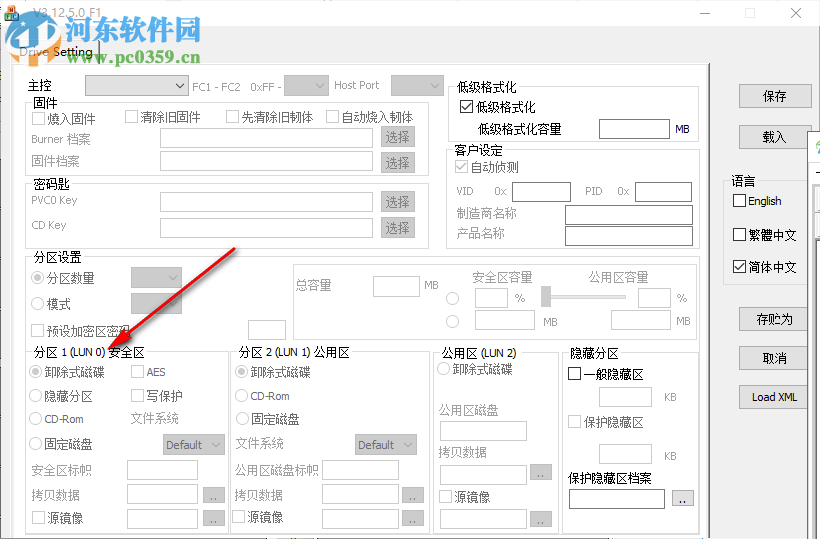Browse 拷贝数据 file in 分区 1
This screenshot has height=539, width=820.
(213, 495)
